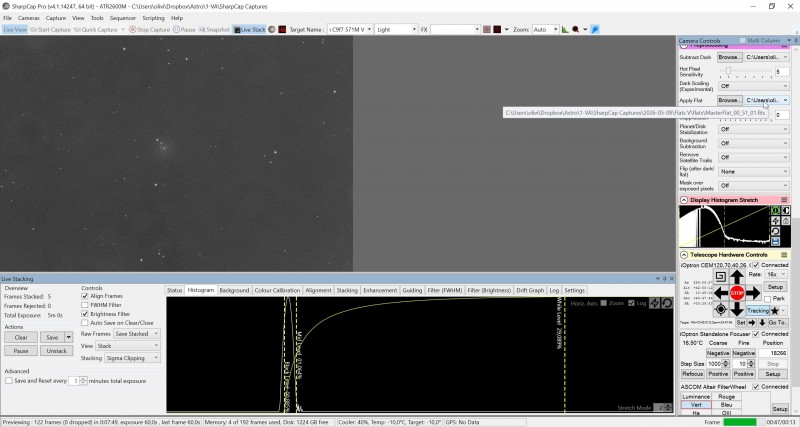The height and width of the screenshot is (427, 800).
Task: Switch to the Alignment tab
Action: (318, 290)
